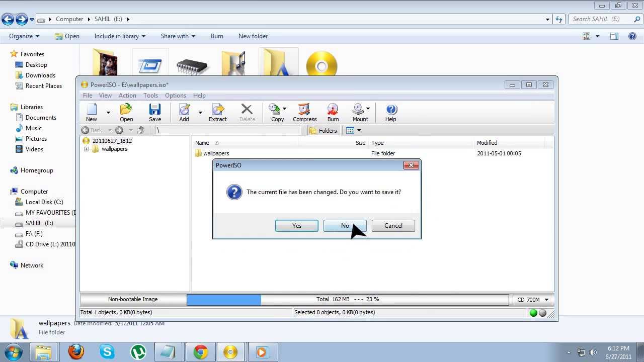
Task: Open the Mount button dropdown arrow
Action: [368, 109]
